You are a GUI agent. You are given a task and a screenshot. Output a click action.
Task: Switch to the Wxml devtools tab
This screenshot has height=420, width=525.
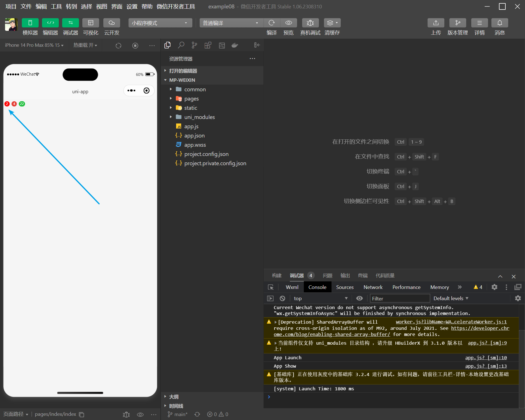[x=292, y=287]
